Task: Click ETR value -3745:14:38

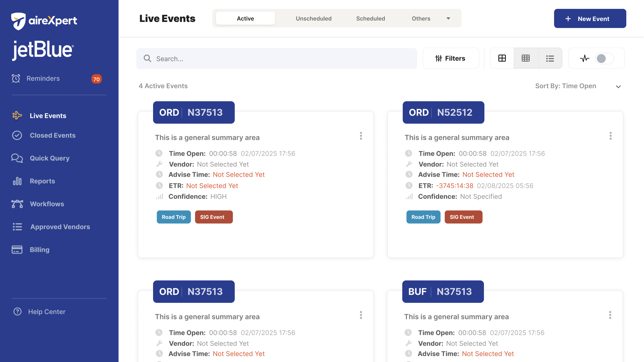Action: (455, 186)
